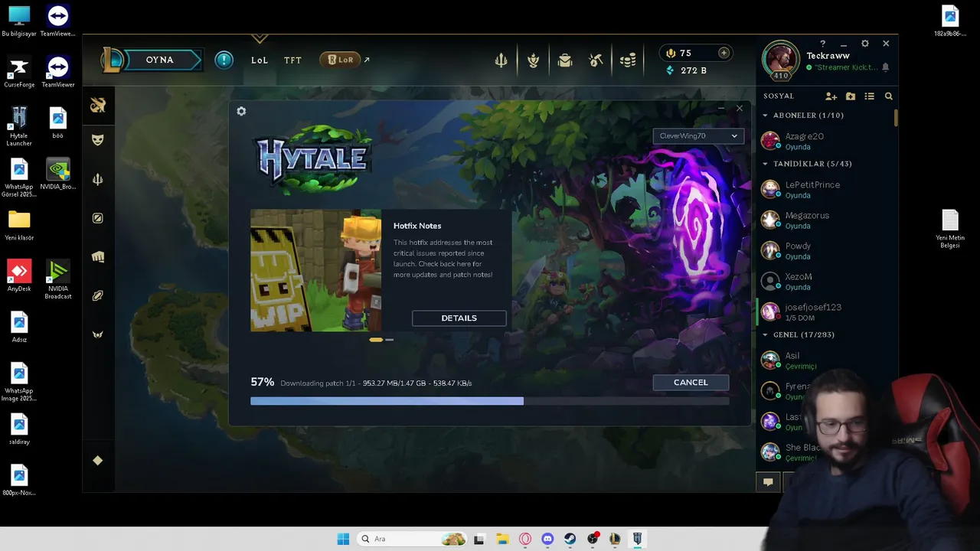This screenshot has height=551, width=980.
Task: Create a new friend folder
Action: (x=851, y=96)
